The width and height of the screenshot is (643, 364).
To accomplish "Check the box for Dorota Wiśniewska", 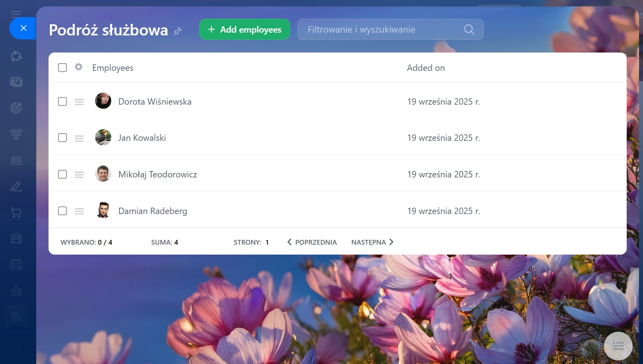I will pos(62,101).
